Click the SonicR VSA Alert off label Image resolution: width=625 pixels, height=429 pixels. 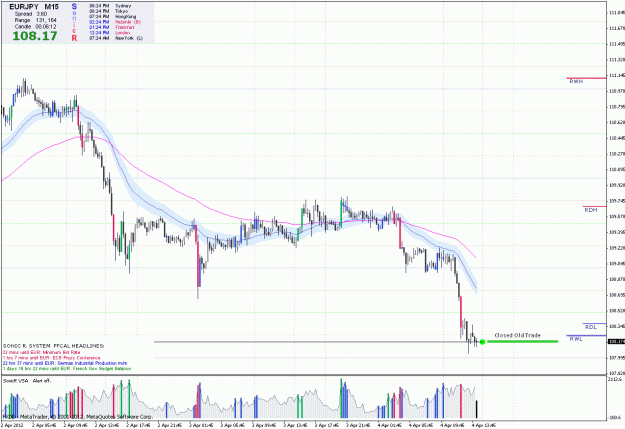[x=27, y=381]
